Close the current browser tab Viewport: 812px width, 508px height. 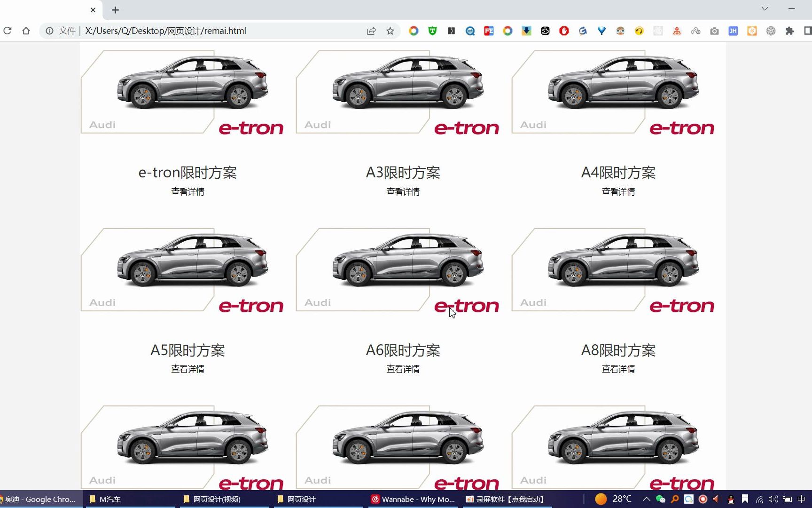(93, 10)
